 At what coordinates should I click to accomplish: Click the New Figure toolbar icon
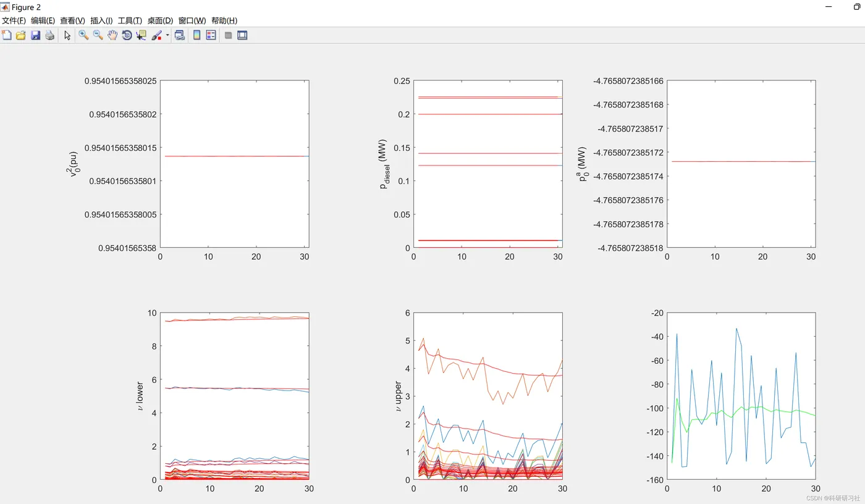coord(7,35)
